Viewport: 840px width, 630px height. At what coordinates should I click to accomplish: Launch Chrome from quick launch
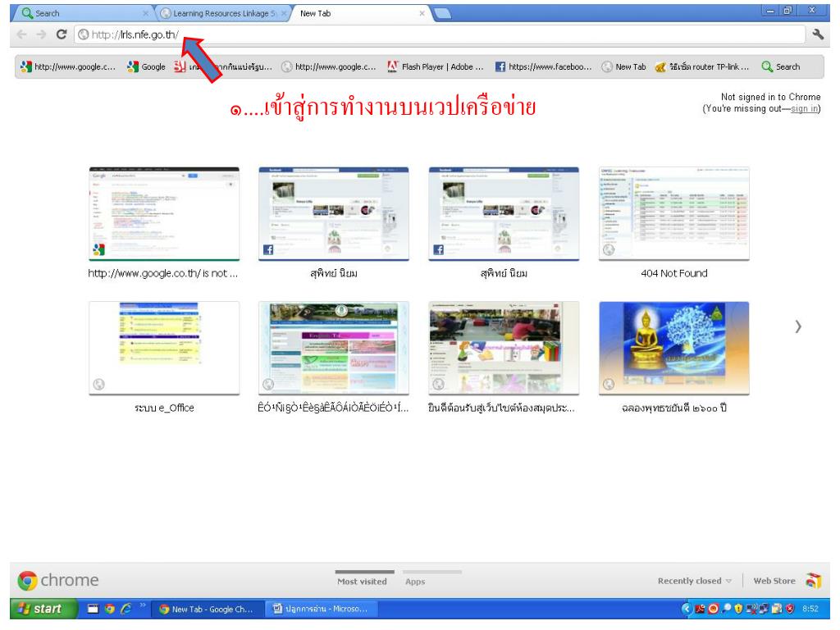[110, 609]
